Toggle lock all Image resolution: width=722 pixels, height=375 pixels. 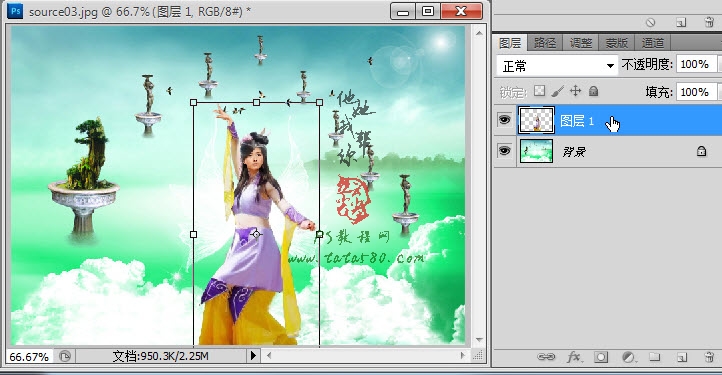point(594,91)
